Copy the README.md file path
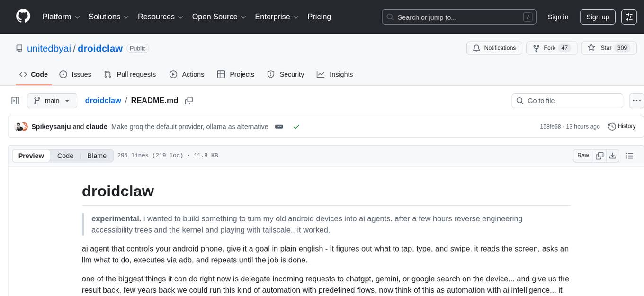This screenshot has height=296, width=644. 189,101
